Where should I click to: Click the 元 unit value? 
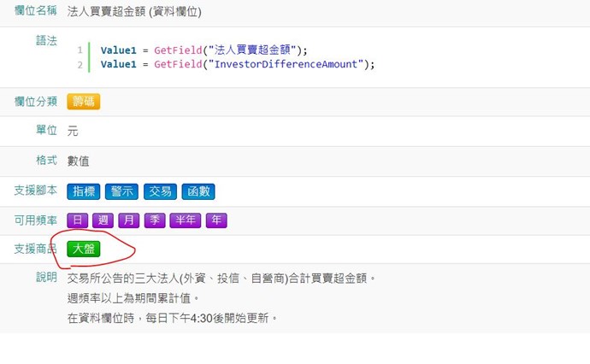pos(73,131)
